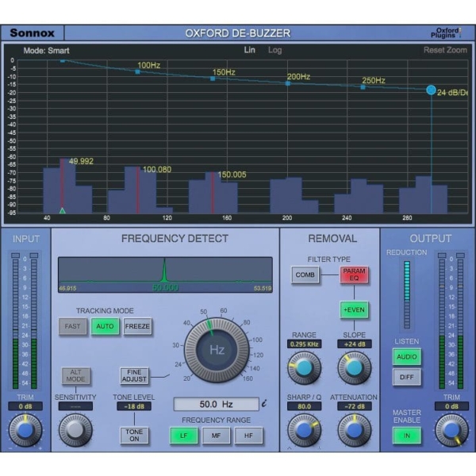Click the Oxford Plugins logo
Screen dimensions: 476x476
[x=446, y=33]
